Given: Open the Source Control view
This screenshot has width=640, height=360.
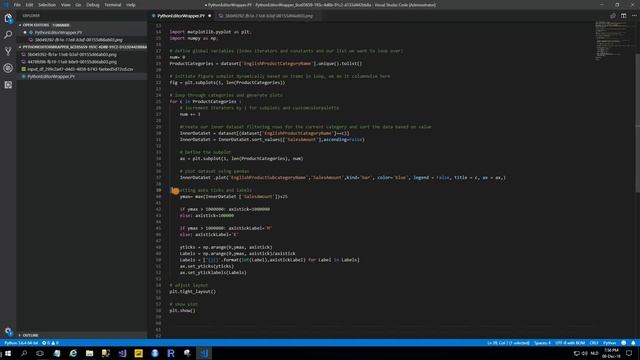Looking at the screenshot, I should (8, 51).
